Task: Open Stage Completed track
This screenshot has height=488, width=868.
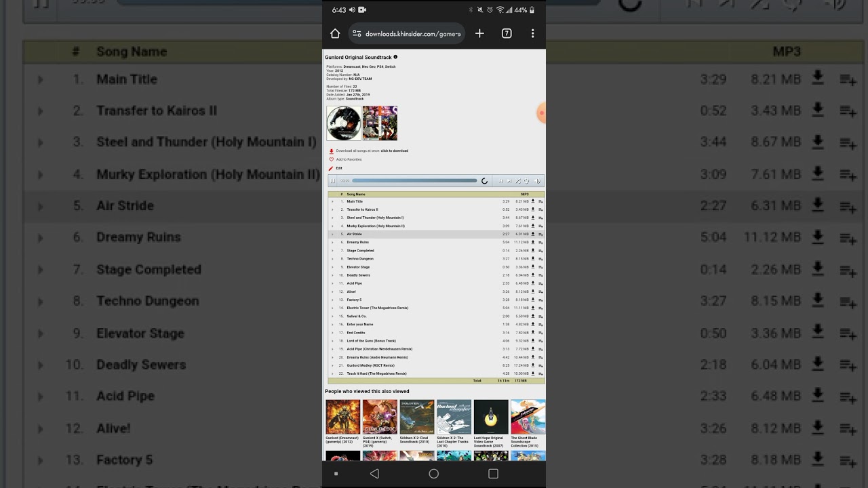Action: (360, 251)
